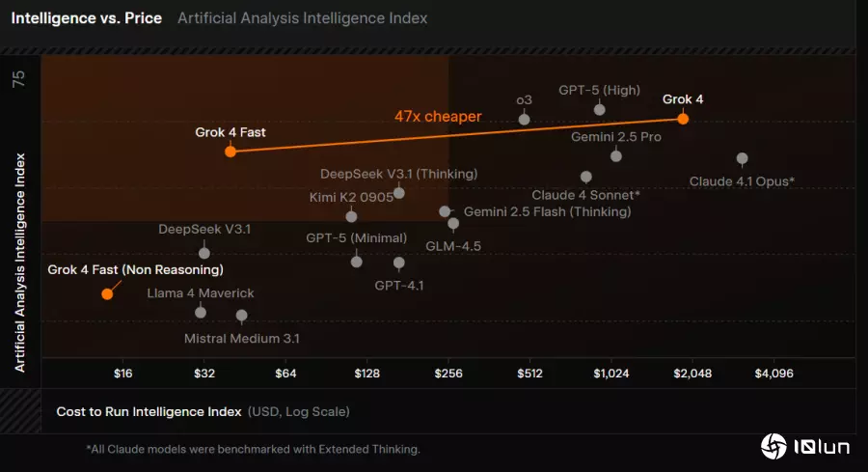This screenshot has width=868, height=472.
Task: Click the Grok 4 Fast (Non Reasoning) dot
Action: [x=107, y=293]
